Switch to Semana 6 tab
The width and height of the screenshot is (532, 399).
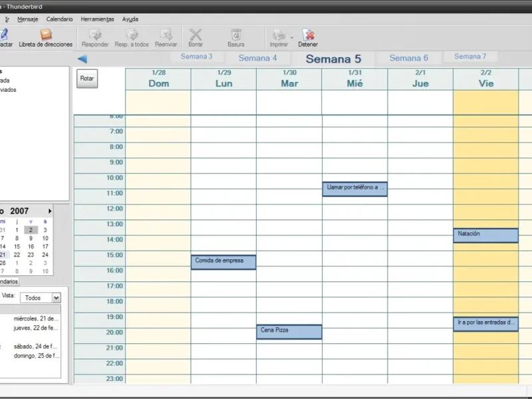(408, 58)
